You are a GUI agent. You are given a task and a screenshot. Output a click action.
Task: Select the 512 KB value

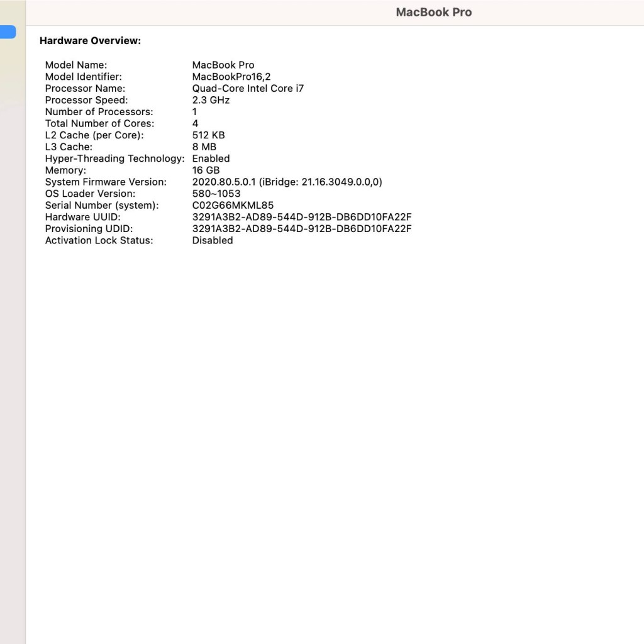click(208, 135)
